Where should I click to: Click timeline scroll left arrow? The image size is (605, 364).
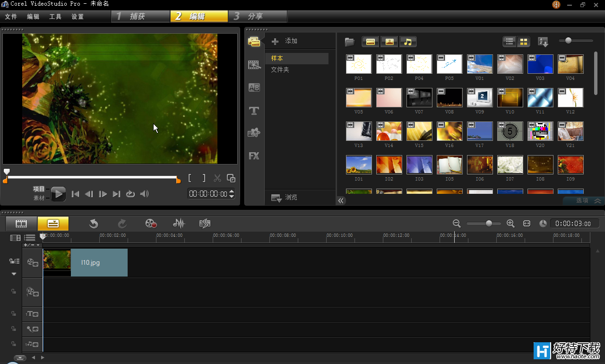click(33, 358)
